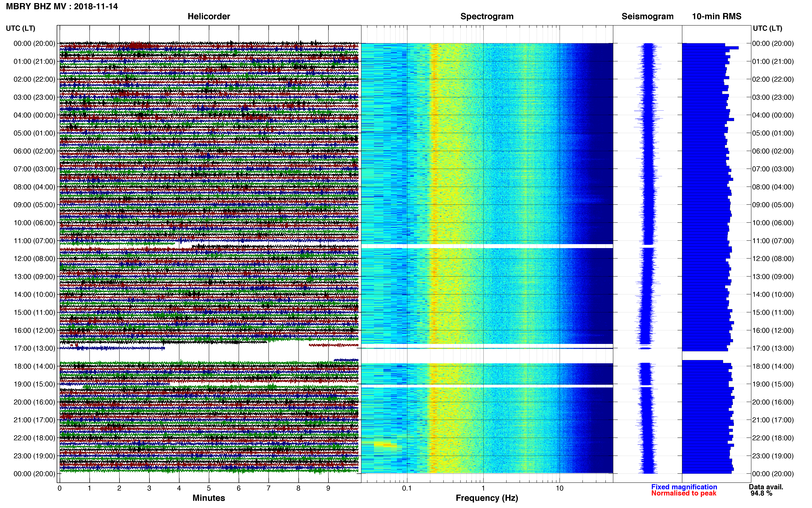Click the 'UTC (LT)' label beside the 10-min RMS

coord(768,28)
